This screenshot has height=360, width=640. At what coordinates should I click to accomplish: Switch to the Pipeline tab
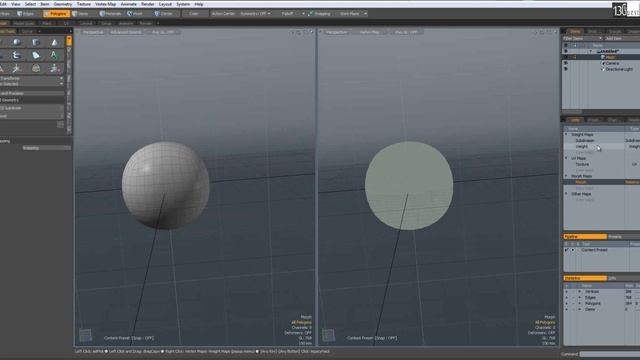(585, 237)
